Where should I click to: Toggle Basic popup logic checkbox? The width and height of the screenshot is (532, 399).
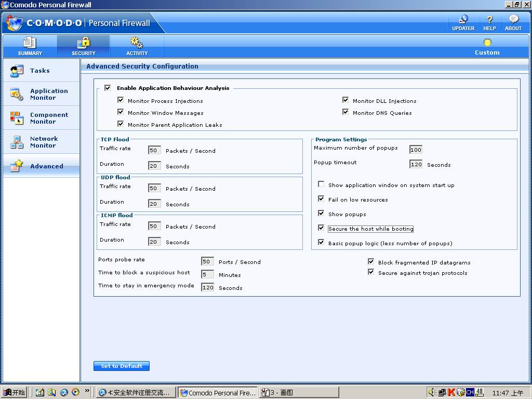pyautogui.click(x=321, y=242)
